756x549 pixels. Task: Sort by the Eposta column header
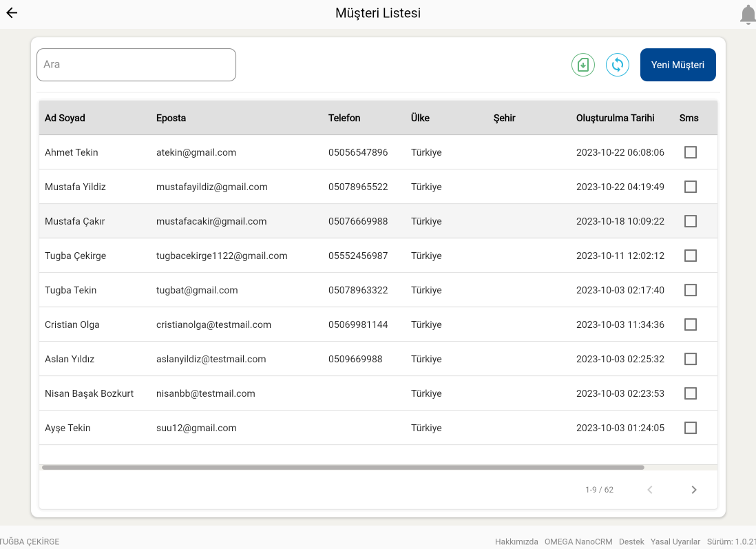171,118
